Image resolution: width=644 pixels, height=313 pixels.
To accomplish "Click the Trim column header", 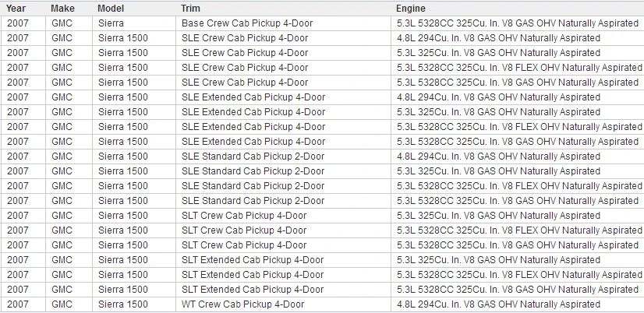I will tap(283, 9).
